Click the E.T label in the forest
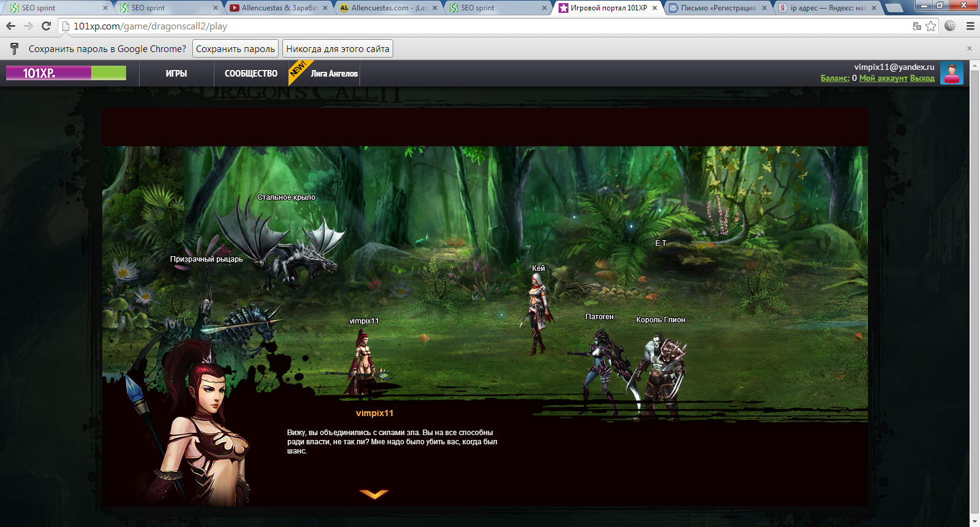This screenshot has height=527, width=980. (660, 243)
